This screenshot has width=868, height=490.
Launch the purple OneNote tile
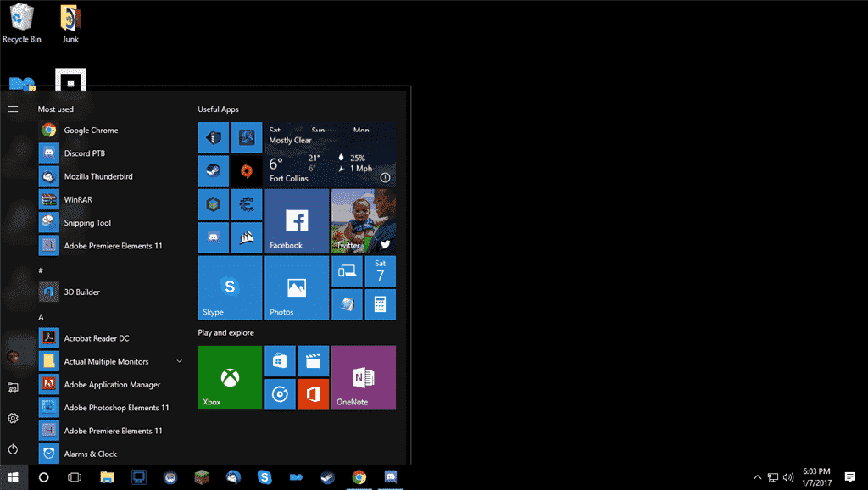tap(363, 377)
